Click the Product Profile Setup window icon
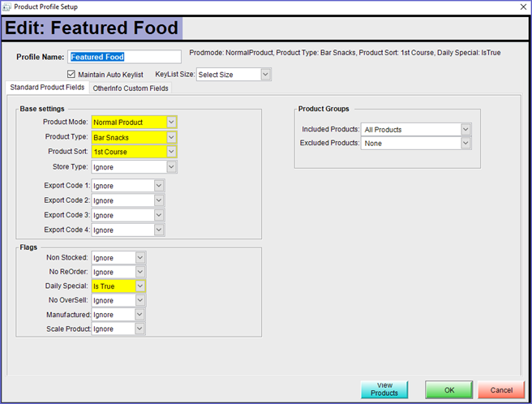 pos(8,7)
